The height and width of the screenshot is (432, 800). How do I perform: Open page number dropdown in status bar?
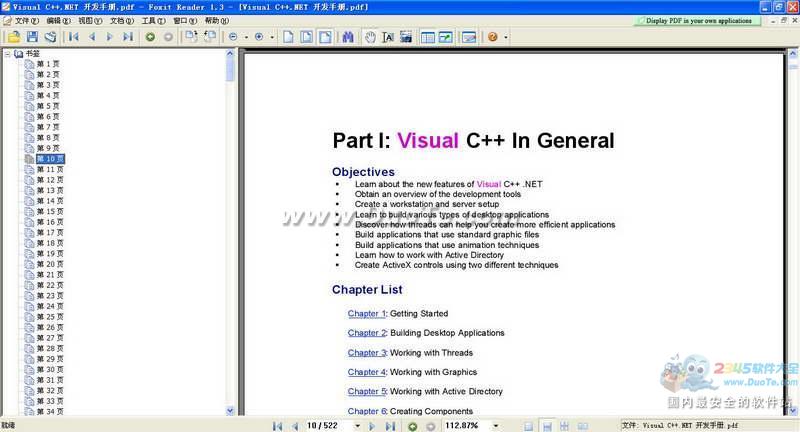[x=358, y=426]
